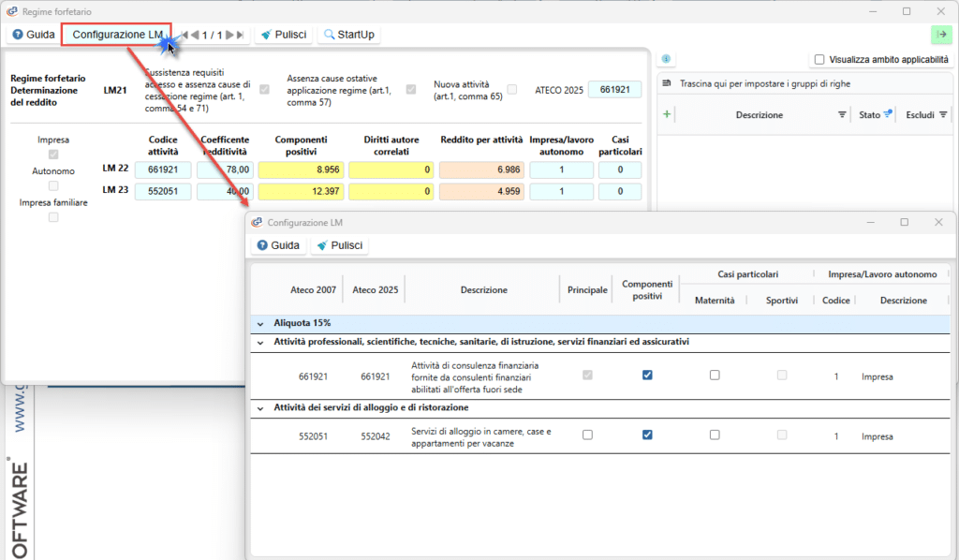959x560 pixels.
Task: Open the Descrizione column filter icon
Action: (842, 114)
